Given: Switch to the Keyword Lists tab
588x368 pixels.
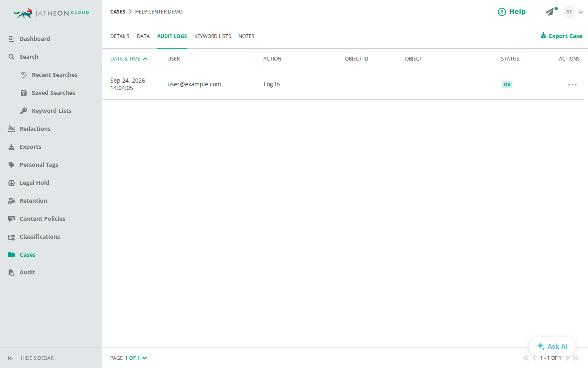Looking at the screenshot, I should pyautogui.click(x=213, y=36).
